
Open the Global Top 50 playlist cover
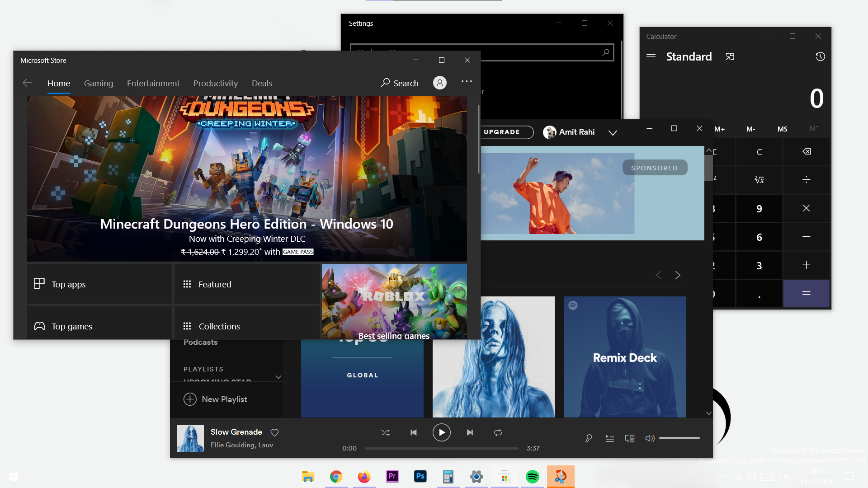(362, 378)
